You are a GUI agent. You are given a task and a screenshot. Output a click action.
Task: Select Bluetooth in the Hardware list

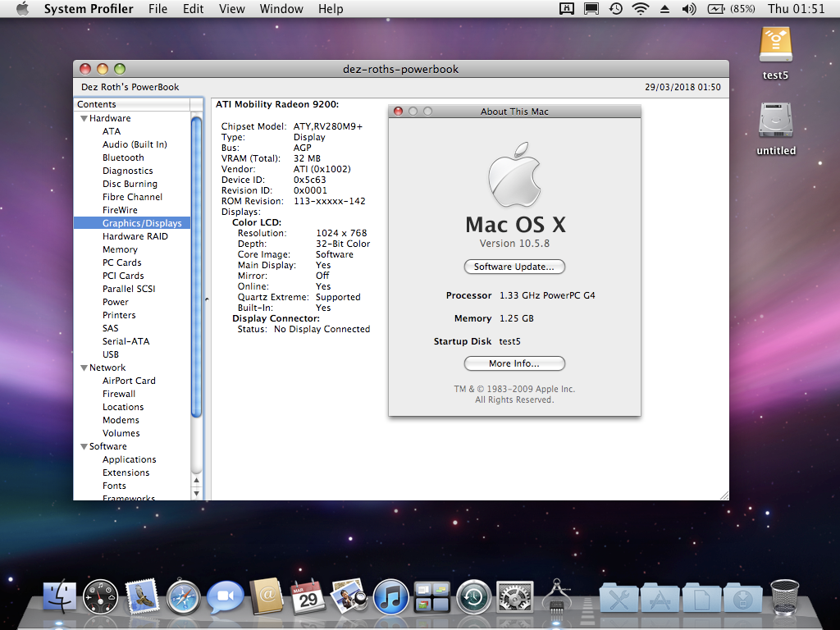point(123,157)
